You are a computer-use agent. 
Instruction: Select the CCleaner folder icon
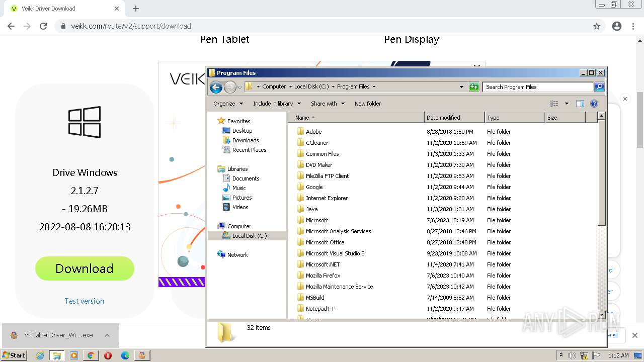tap(301, 143)
